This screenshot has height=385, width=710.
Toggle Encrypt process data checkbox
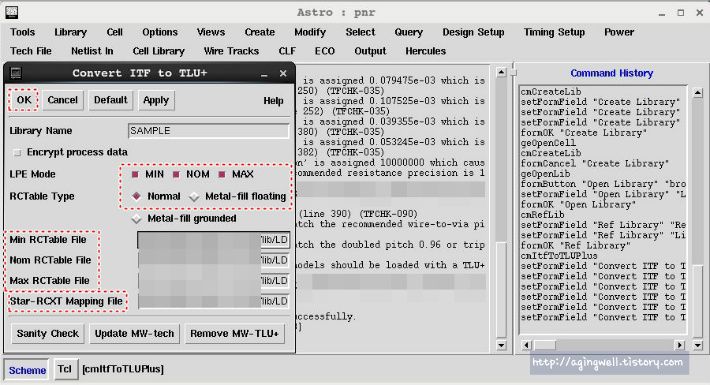pos(18,153)
